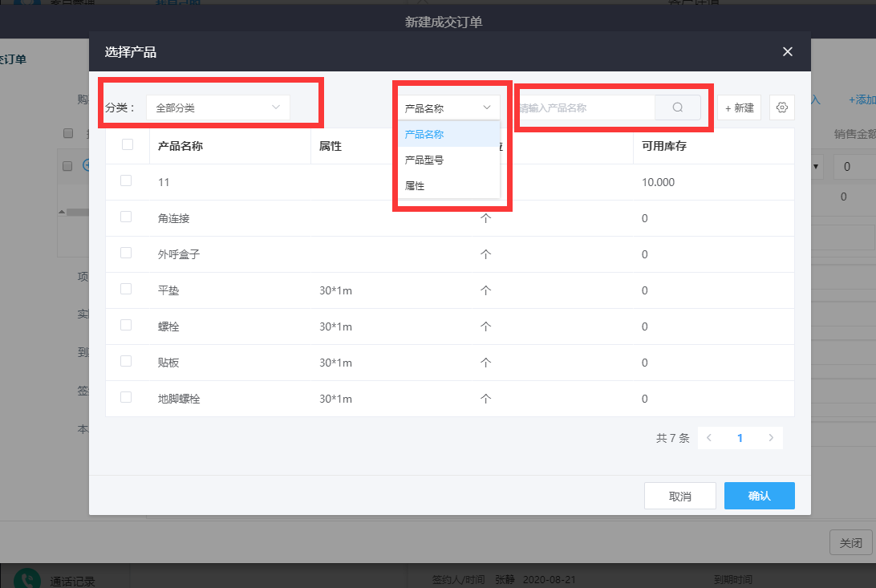Image resolution: width=876 pixels, height=588 pixels.
Task: Click the 关闭 button in background window
Action: 850,543
